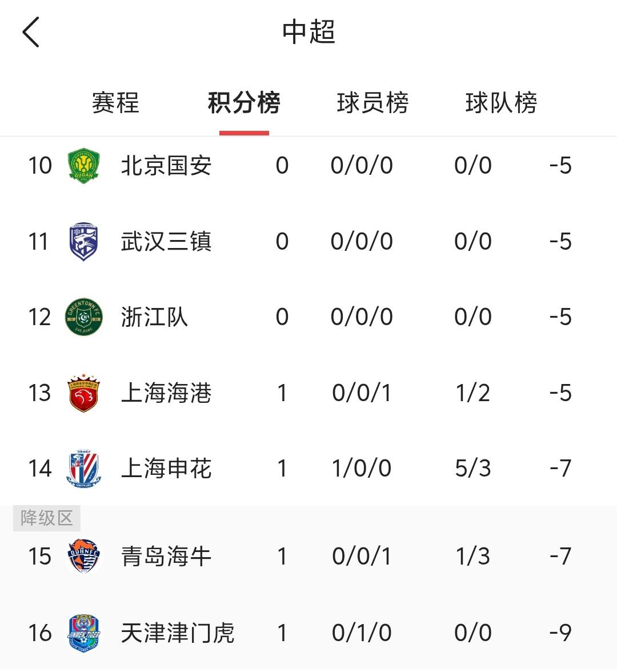Image resolution: width=617 pixels, height=672 pixels.
Task: Open the Shanghai Shenhua logo
Action: coord(84,469)
